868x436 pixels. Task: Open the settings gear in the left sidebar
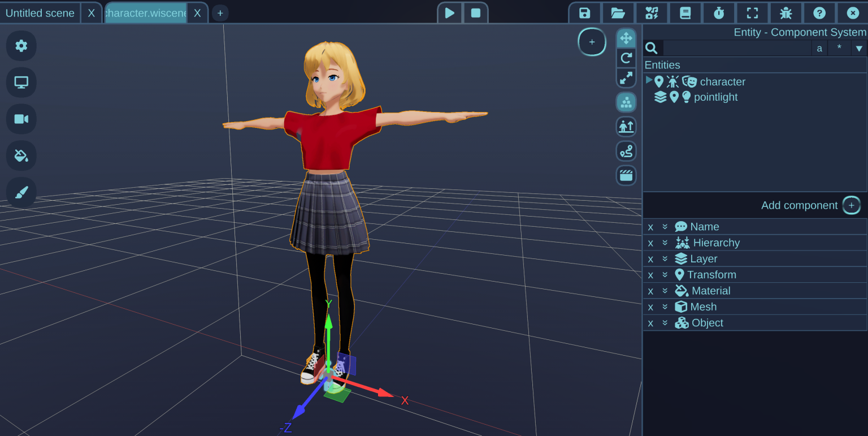pyautogui.click(x=21, y=46)
